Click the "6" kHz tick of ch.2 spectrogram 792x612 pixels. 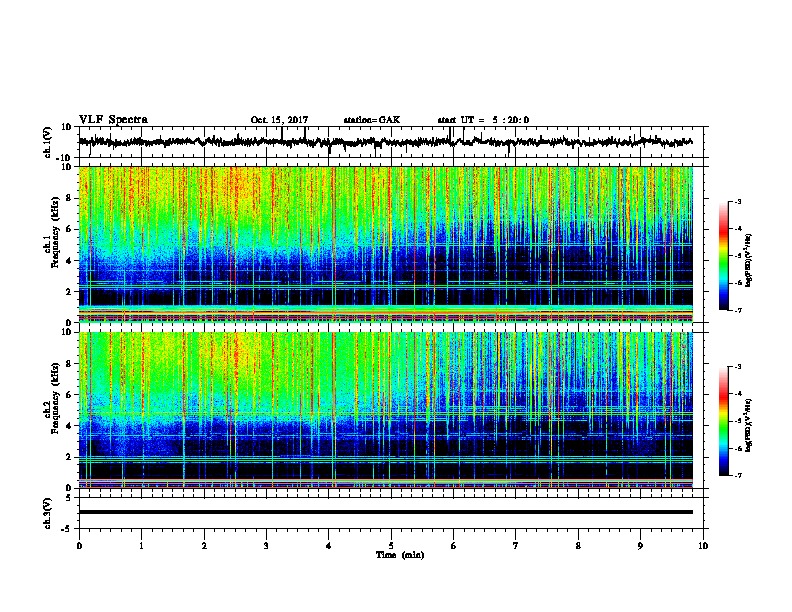pyautogui.click(x=69, y=395)
